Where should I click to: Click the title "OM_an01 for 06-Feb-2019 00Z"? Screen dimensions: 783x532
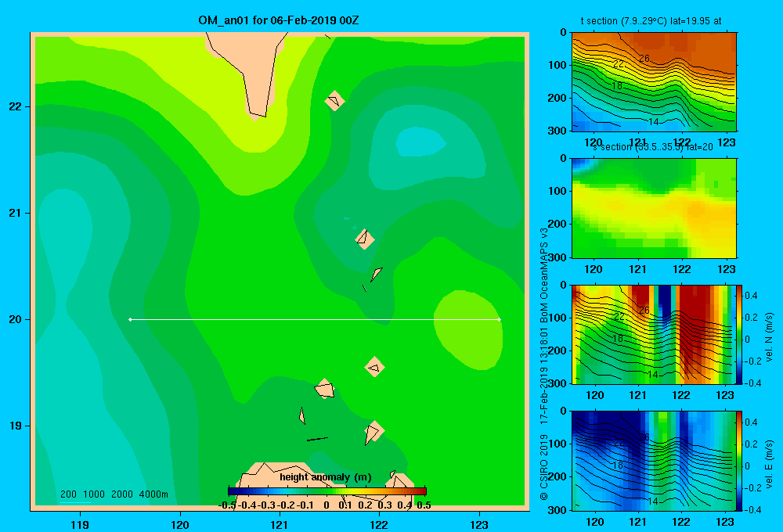coord(279,20)
